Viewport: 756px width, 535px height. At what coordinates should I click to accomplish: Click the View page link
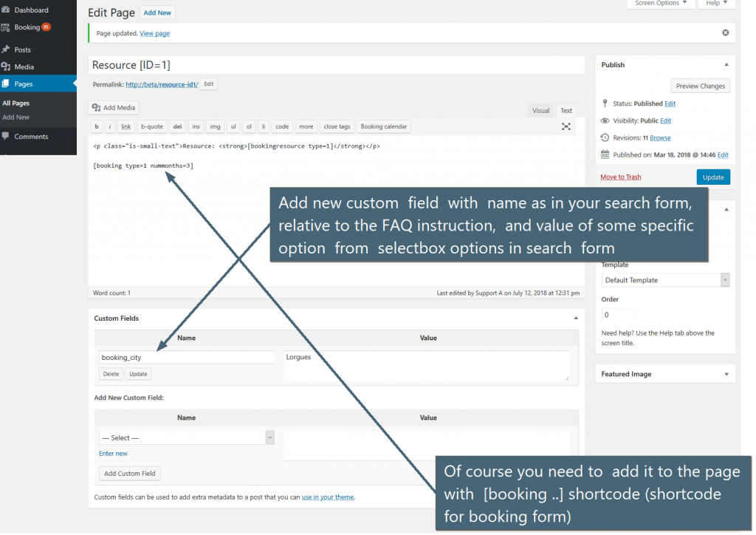pos(153,33)
